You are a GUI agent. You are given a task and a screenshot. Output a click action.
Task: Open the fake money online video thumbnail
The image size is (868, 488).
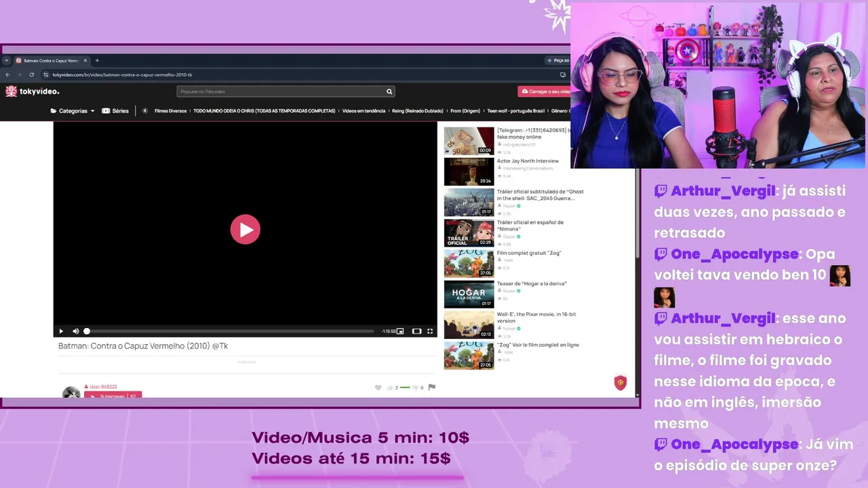(x=469, y=141)
